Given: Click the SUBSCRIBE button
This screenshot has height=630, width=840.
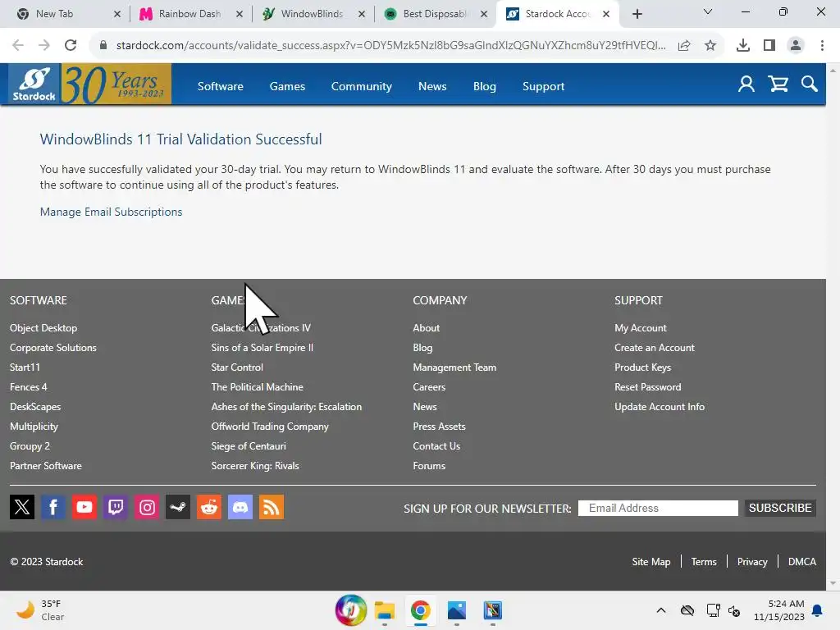Looking at the screenshot, I should [780, 508].
